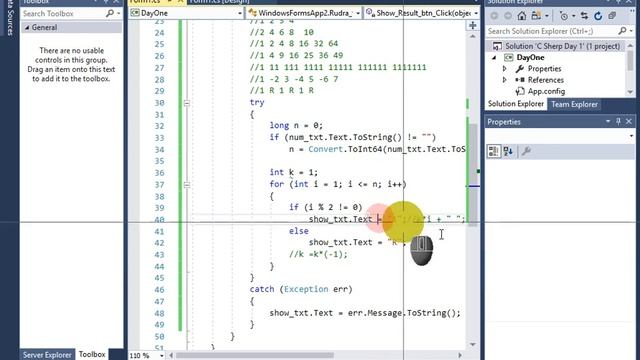Screen dimensions: 640x360
Task: Collapse All in Solution Explorer toolbar
Action: point(612,16)
